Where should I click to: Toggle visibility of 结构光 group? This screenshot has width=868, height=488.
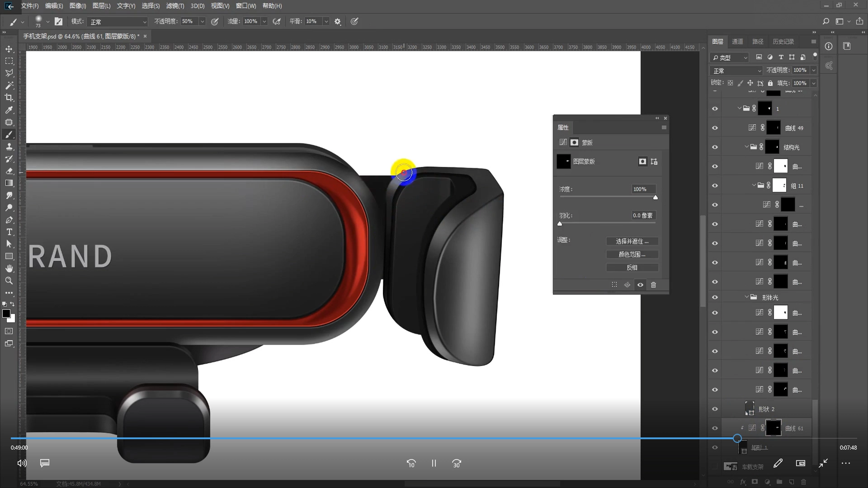(715, 147)
